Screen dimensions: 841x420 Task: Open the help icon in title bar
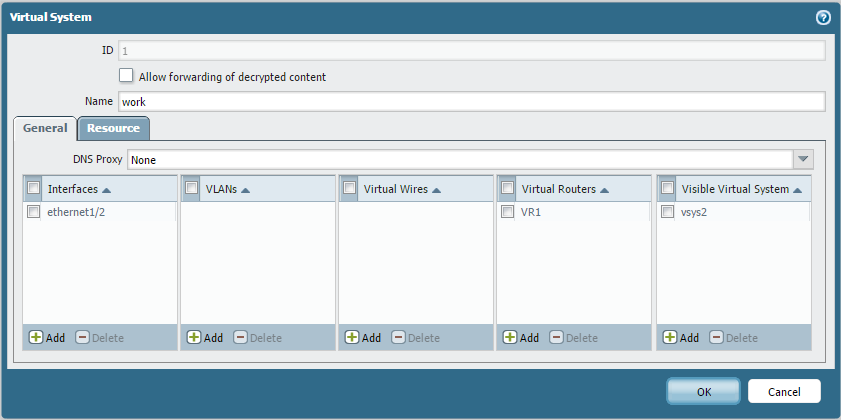tap(823, 17)
